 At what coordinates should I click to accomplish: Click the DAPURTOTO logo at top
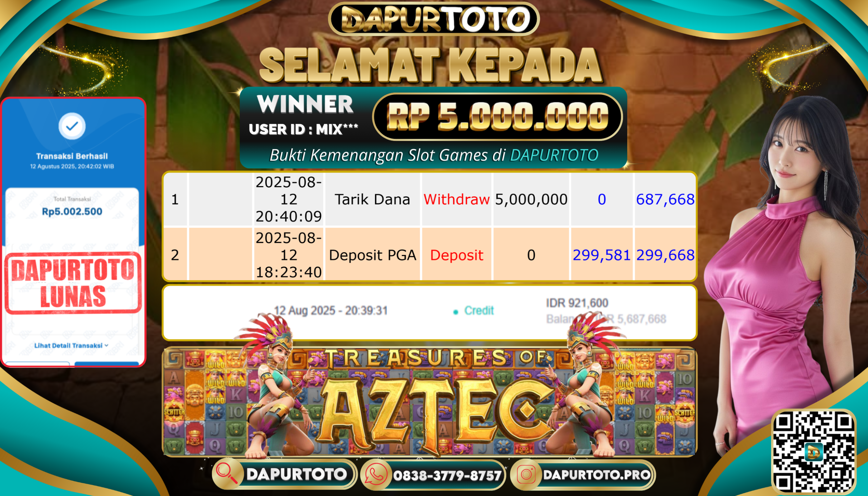coord(434,19)
